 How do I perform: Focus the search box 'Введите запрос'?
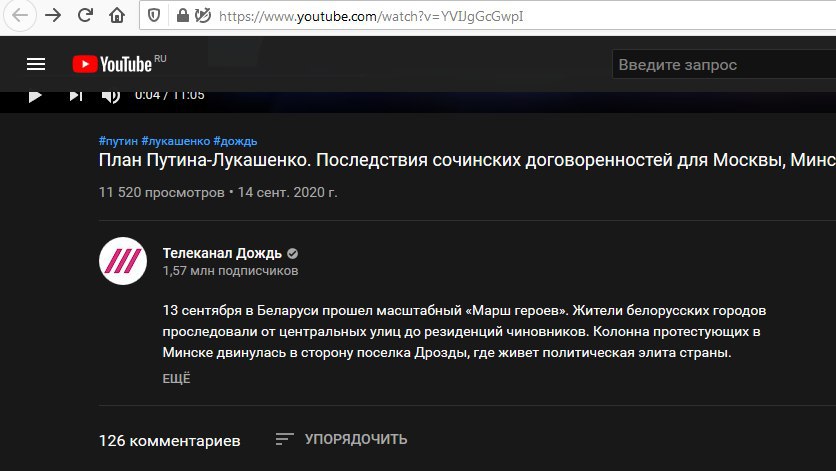[x=724, y=65]
